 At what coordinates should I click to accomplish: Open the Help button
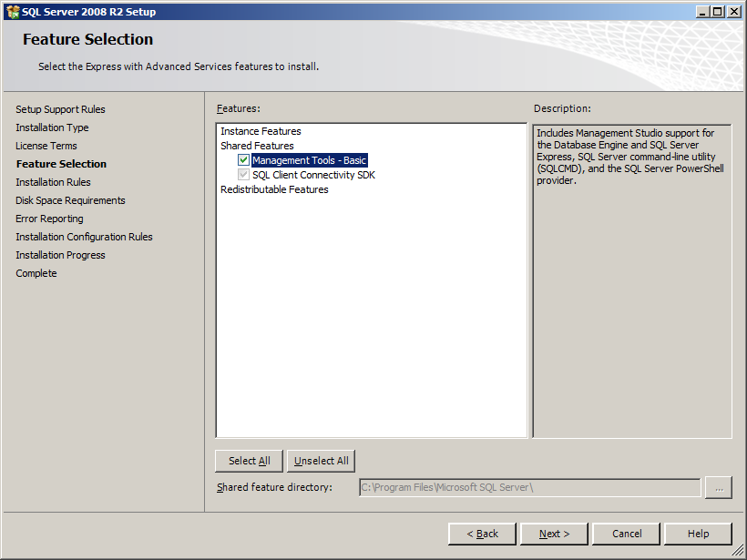click(x=698, y=534)
